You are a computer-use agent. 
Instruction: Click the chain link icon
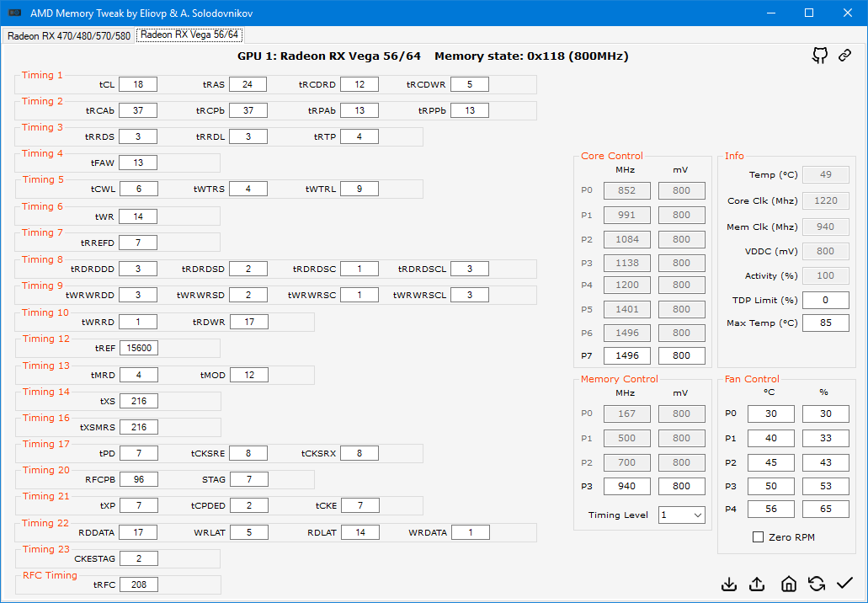tap(844, 56)
